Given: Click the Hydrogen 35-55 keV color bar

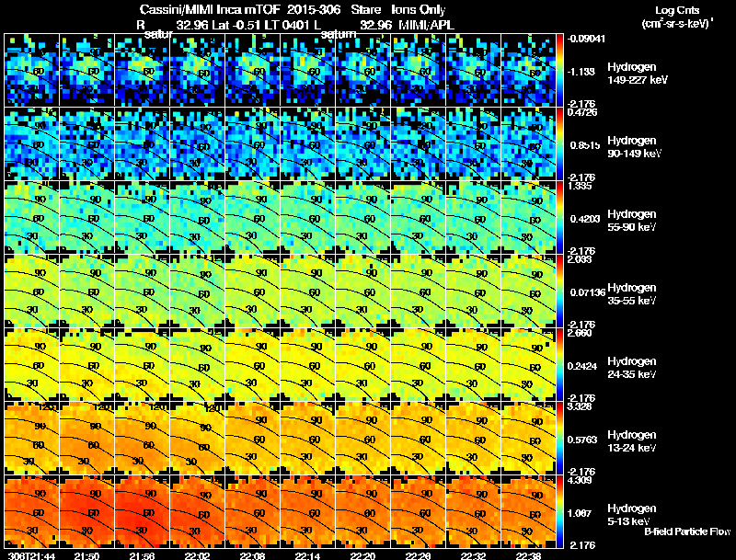Looking at the screenshot, I should coord(559,291).
